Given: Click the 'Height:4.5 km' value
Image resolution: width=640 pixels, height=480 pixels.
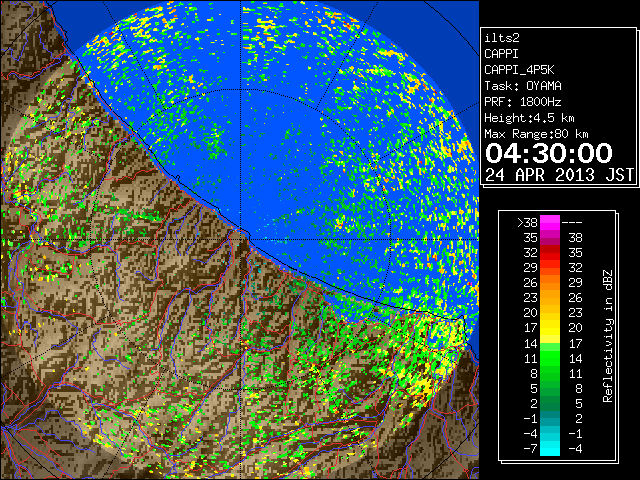Looking at the screenshot, I should 529,118.
